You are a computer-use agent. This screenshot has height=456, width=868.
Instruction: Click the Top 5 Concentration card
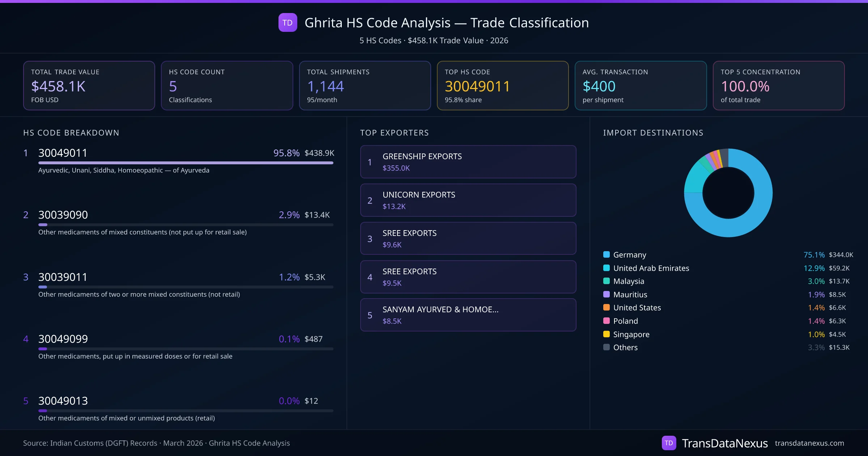coord(778,85)
